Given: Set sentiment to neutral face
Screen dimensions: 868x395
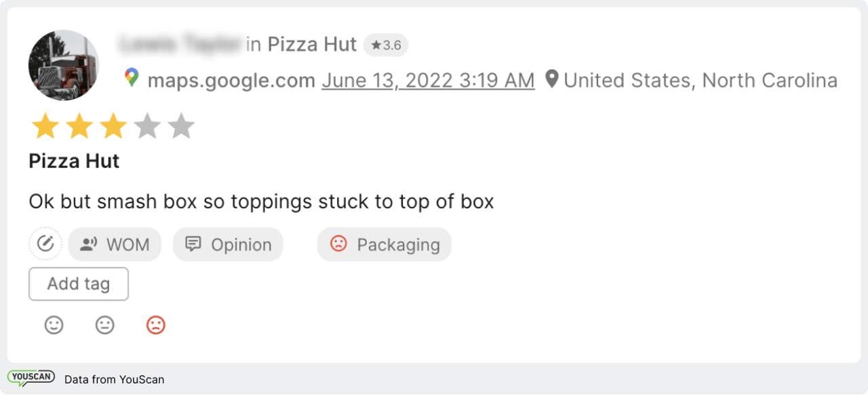Looking at the screenshot, I should point(104,325).
